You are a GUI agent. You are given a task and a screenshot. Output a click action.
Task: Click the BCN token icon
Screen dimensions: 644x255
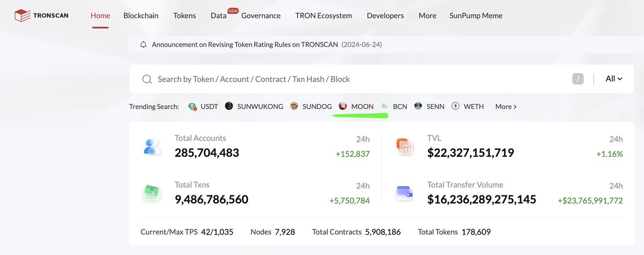(x=384, y=106)
